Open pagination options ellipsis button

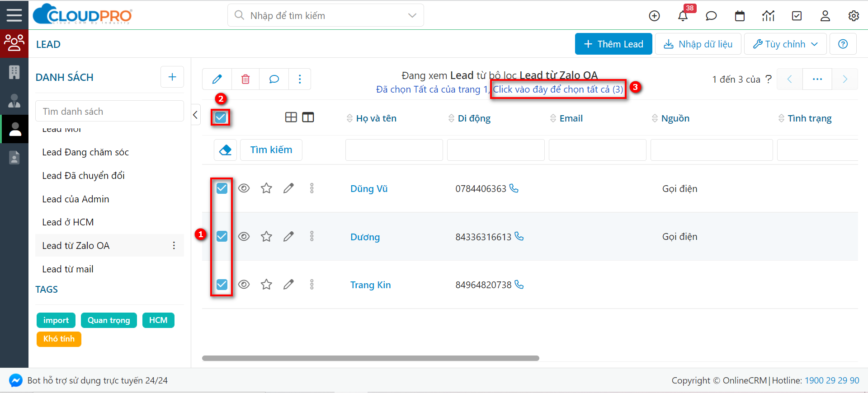pos(817,79)
